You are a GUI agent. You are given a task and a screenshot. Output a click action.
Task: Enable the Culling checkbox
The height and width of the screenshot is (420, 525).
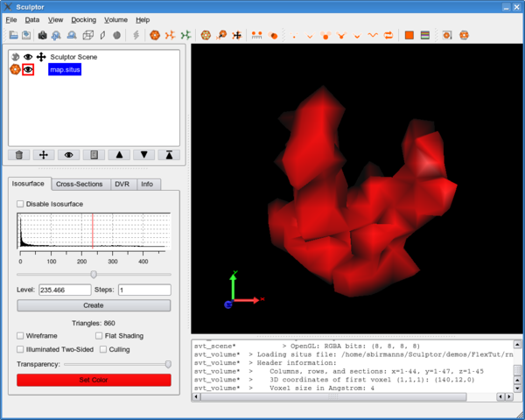[x=103, y=349]
